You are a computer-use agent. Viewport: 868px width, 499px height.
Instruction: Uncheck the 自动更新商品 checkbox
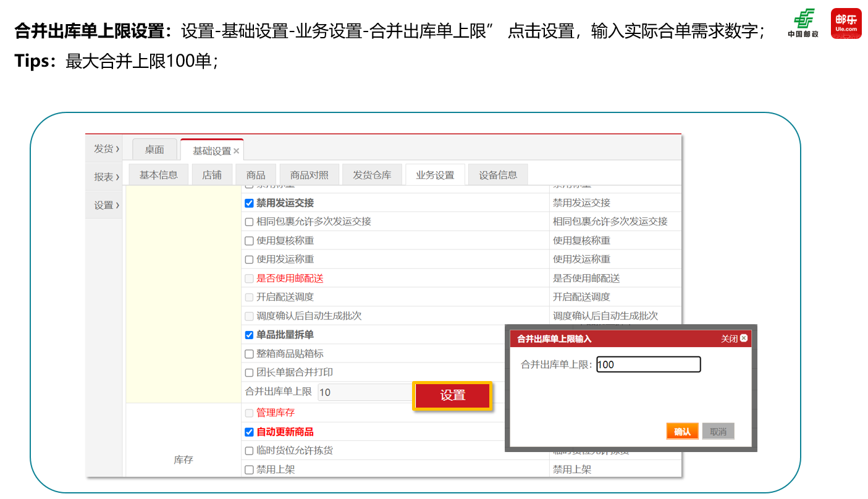click(250, 432)
